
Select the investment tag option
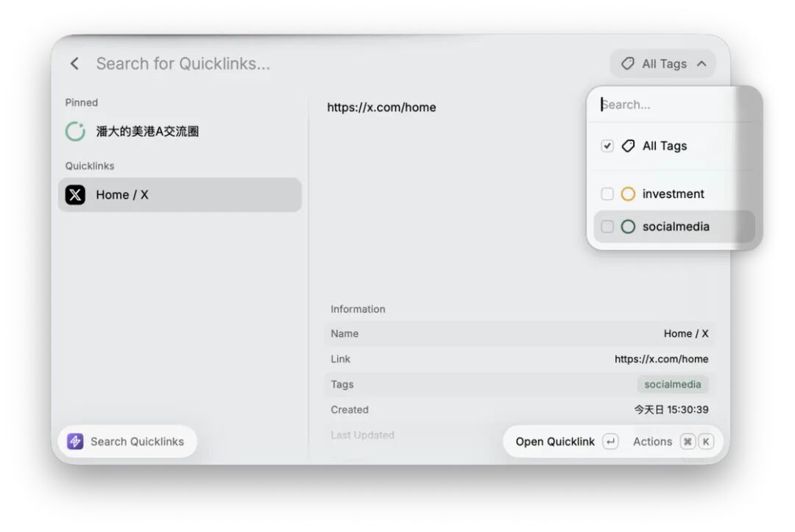pos(674,194)
